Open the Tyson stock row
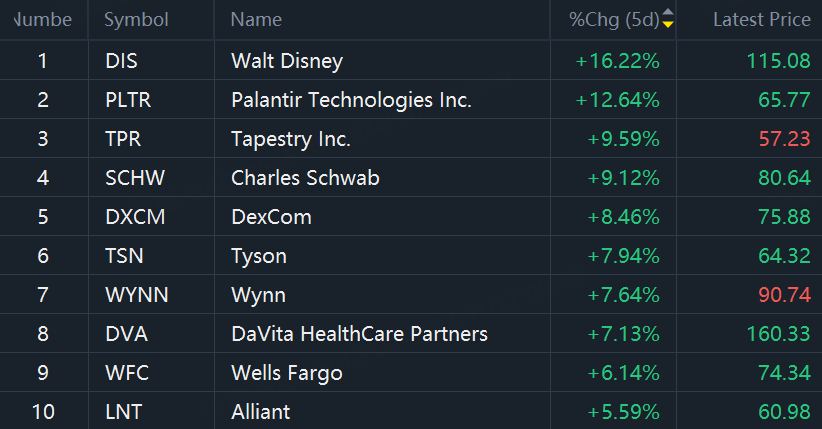Screen dimensions: 822x429 pyautogui.click(x=259, y=256)
